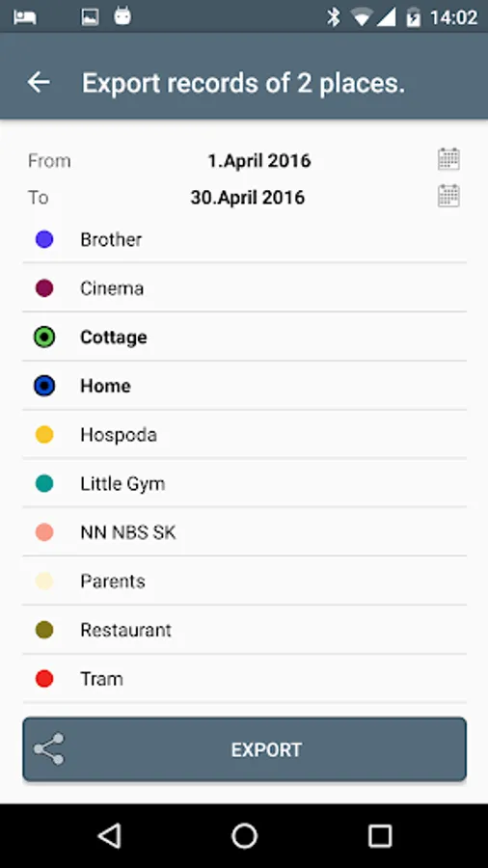This screenshot has height=868, width=488.
Task: Tap the red Tram color dot
Action: point(44,679)
